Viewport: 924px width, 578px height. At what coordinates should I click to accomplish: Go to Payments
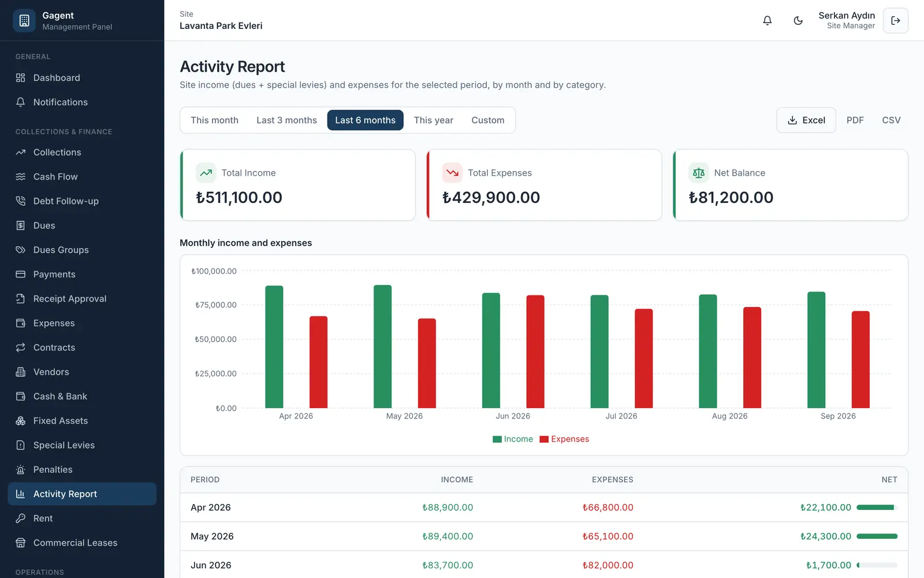click(82, 274)
